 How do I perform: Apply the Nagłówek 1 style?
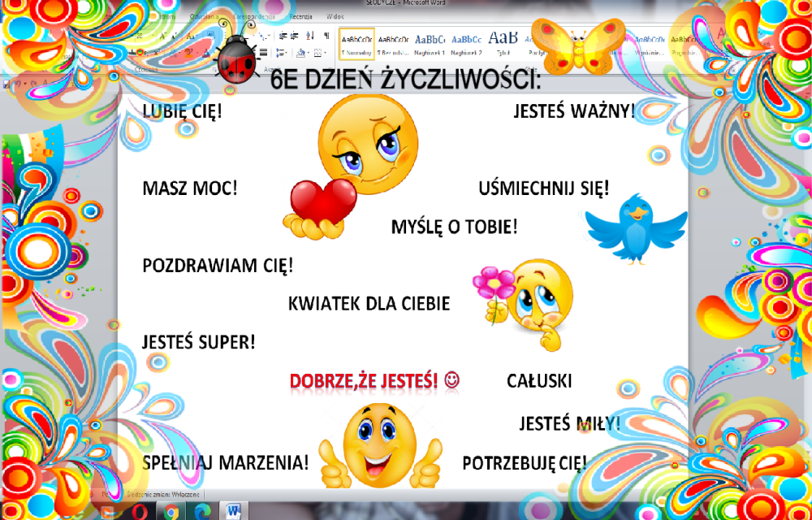coord(430,43)
